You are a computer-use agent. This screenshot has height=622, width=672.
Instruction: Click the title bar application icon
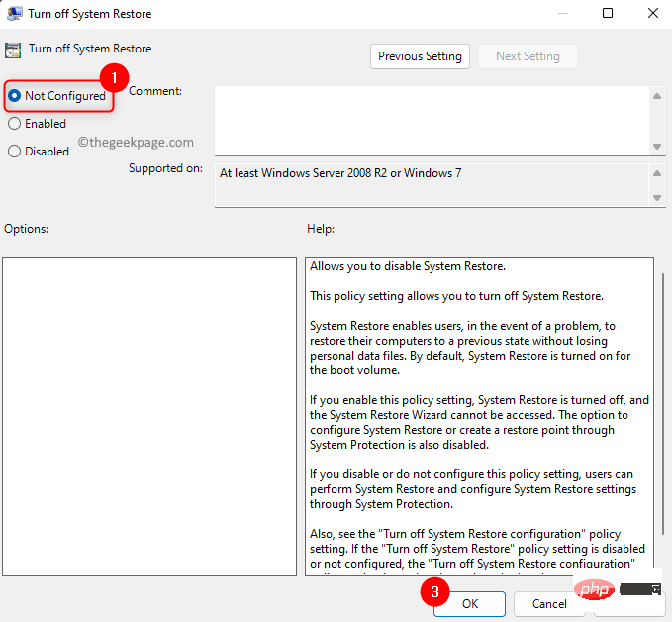[15, 13]
